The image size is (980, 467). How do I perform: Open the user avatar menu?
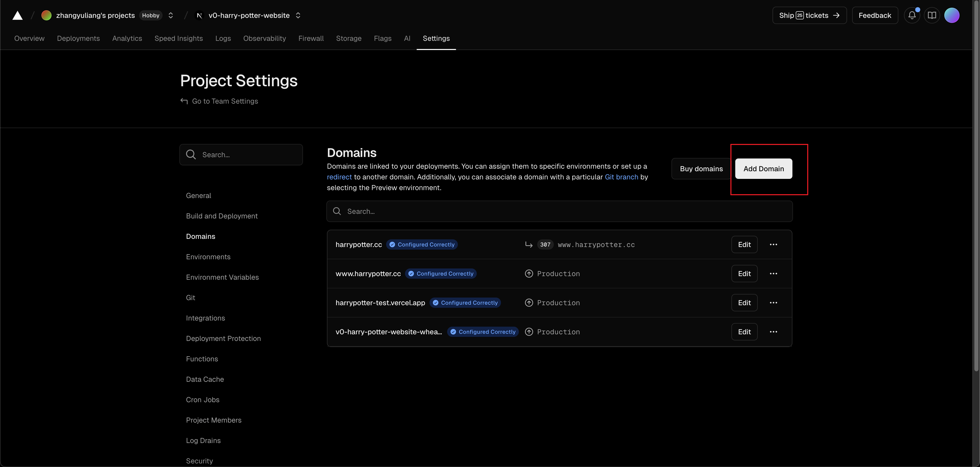click(x=951, y=15)
